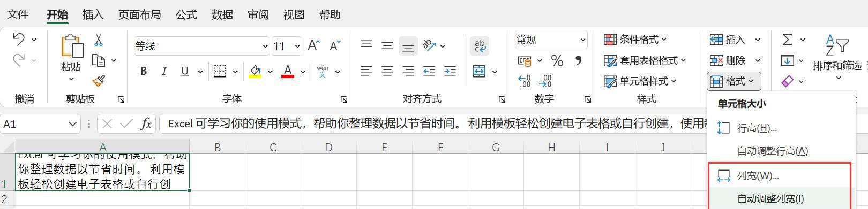Screen dimensions: 868x209
Task: Click the Format Painter brush icon
Action: (99, 81)
